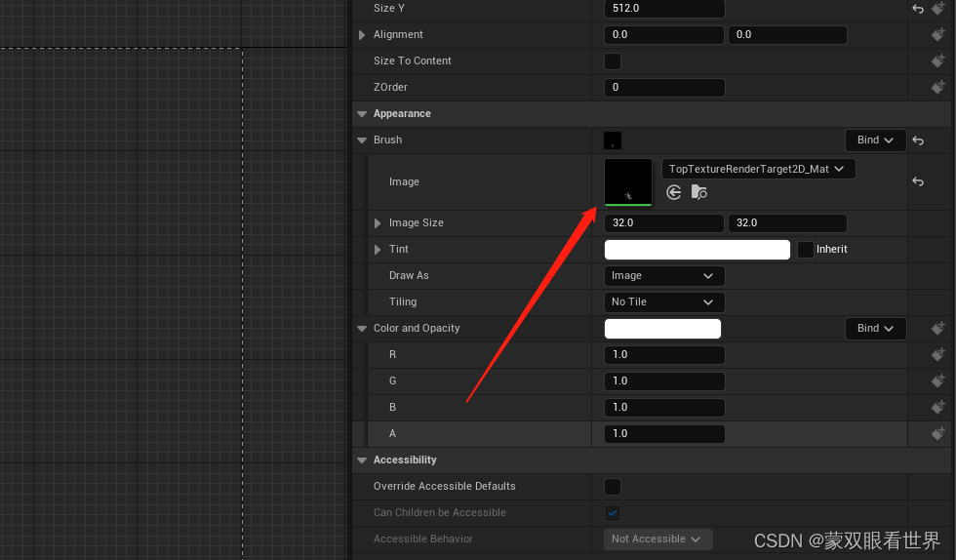Reset Brush property to default arrow
Viewport: 956px width, 560px height.
(918, 140)
